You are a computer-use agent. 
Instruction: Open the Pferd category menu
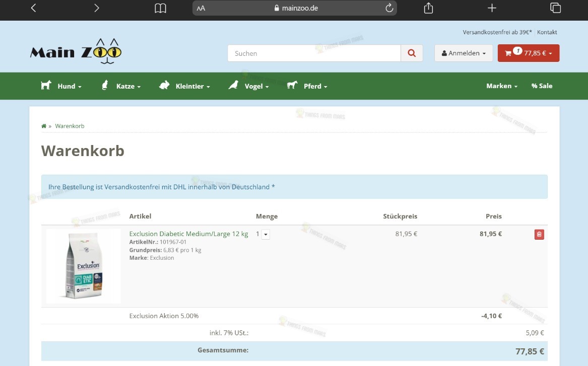pyautogui.click(x=315, y=86)
